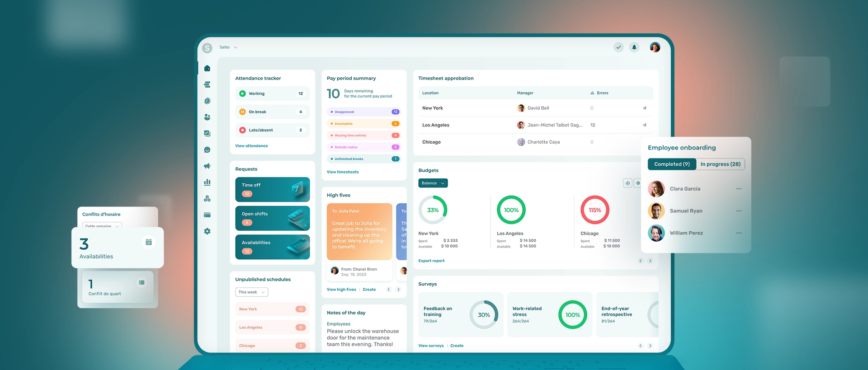Image resolution: width=868 pixels, height=370 pixels.
Task: Expand the Balance dropdown in Budgets
Action: click(x=433, y=183)
